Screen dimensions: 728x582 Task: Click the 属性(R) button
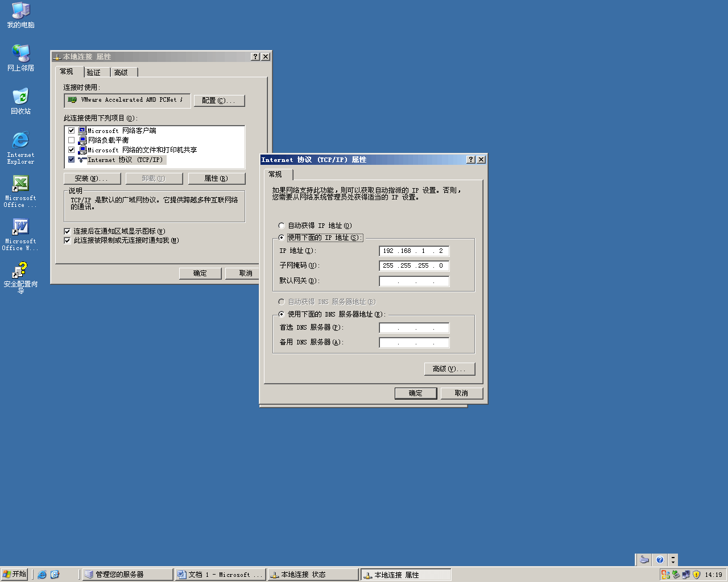coord(216,178)
